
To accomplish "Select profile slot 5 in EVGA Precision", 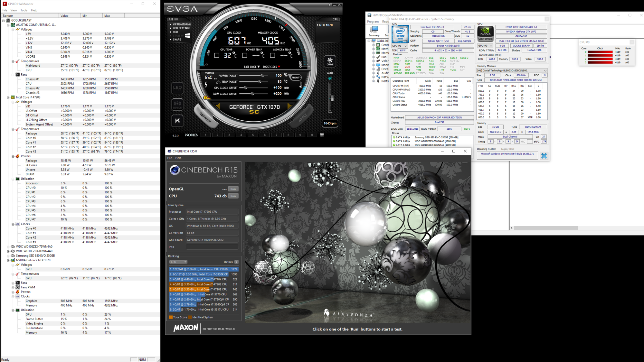I will [x=253, y=135].
